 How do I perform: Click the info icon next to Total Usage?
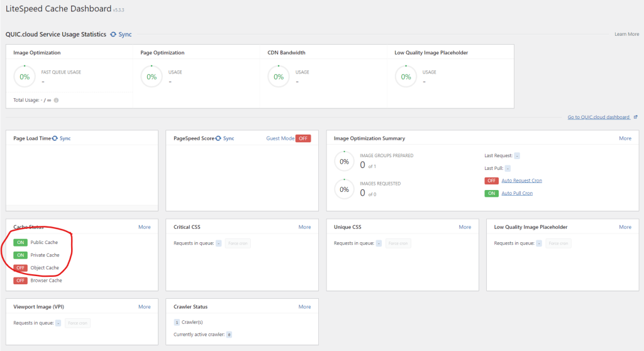click(x=56, y=100)
